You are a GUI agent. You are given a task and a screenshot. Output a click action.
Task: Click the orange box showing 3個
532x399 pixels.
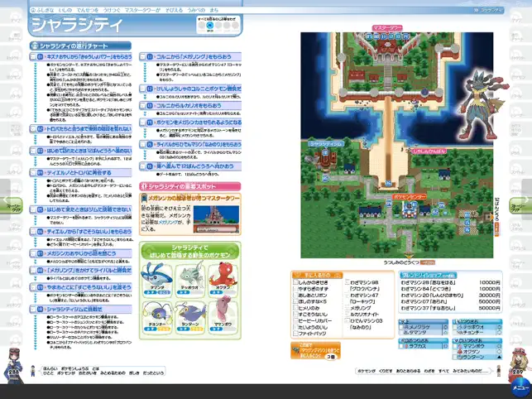click(315, 351)
